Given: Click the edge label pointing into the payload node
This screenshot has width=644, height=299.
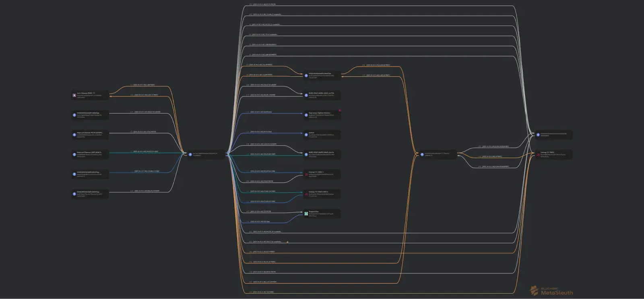Looking at the screenshot, I should pos(260,132).
